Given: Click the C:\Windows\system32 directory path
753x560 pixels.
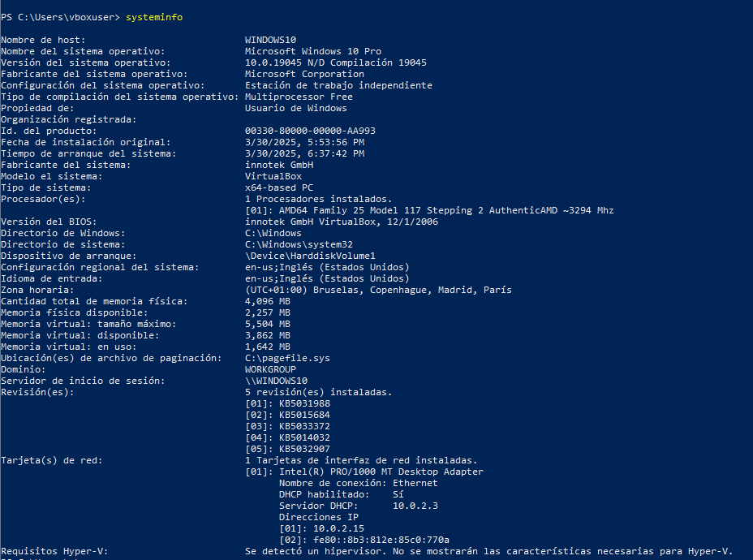Looking at the screenshot, I should tap(299, 244).
